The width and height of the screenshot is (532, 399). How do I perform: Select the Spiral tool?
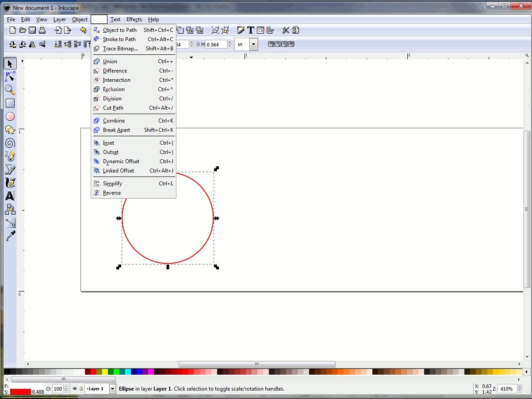click(10, 143)
